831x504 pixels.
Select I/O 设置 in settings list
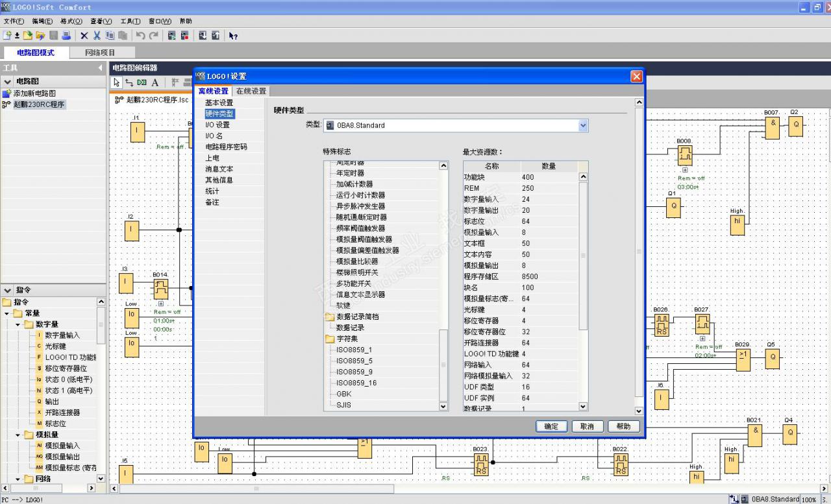pyautogui.click(x=217, y=125)
